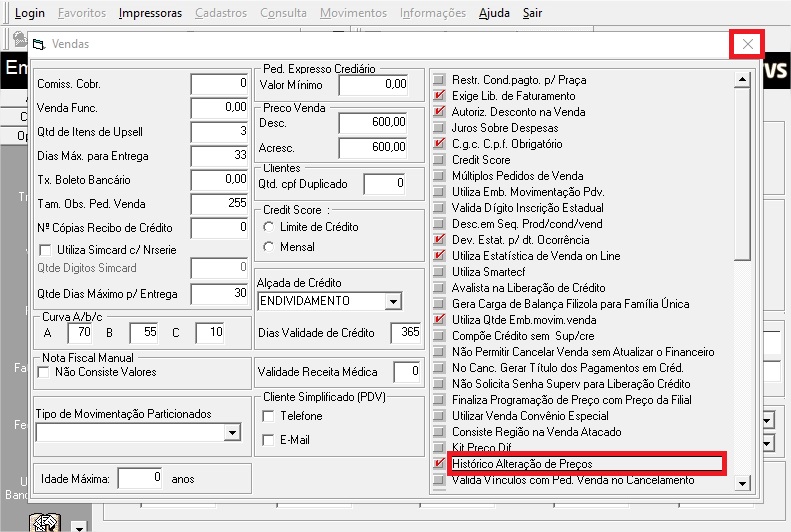This screenshot has height=532, width=791.
Task: Toggle Restr. Cond.pagto. p/ Praça checkbox
Action: pos(439,80)
